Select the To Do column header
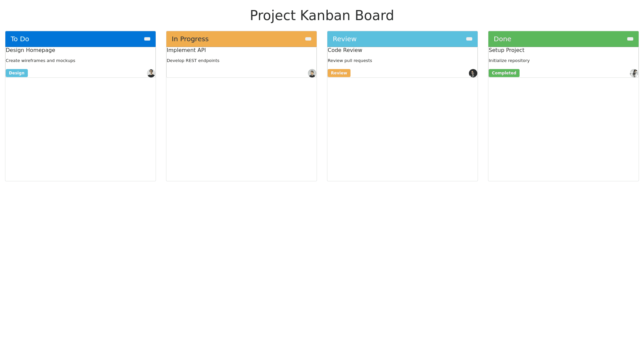This screenshot has width=644, height=362. pyautogui.click(x=20, y=39)
